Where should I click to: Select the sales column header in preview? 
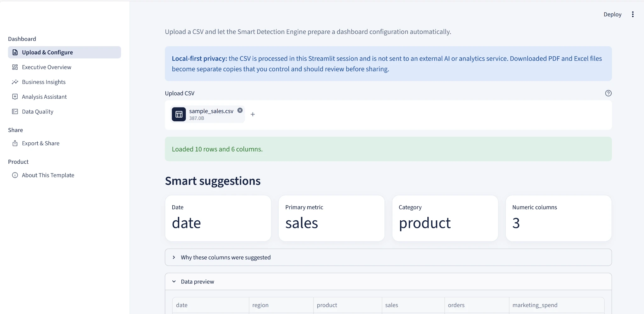tap(413, 305)
